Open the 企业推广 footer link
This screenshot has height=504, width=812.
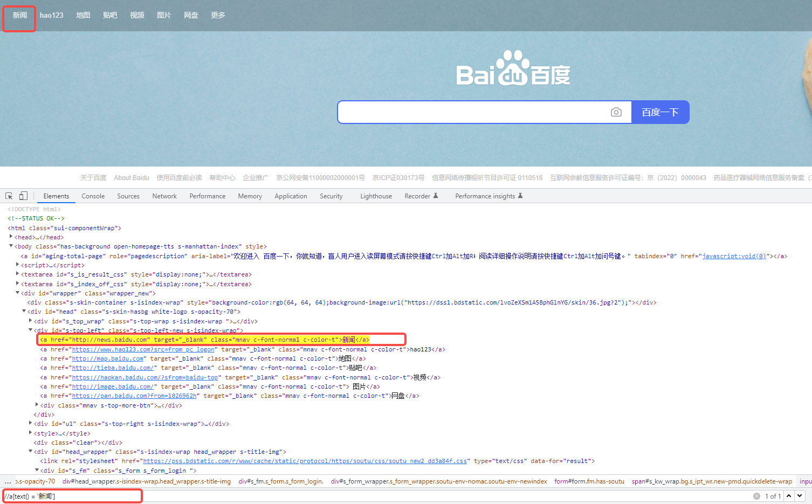coord(256,177)
